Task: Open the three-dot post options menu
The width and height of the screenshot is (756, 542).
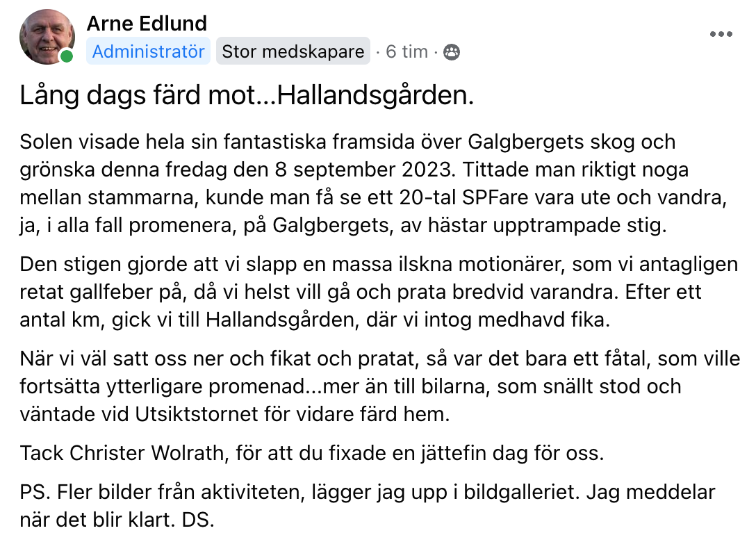Action: 721,34
